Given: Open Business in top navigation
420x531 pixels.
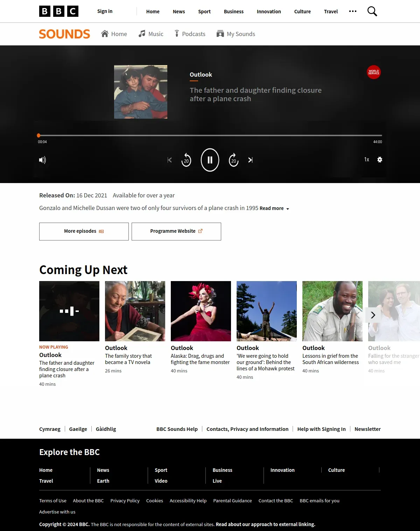Looking at the screenshot, I should click(x=234, y=12).
